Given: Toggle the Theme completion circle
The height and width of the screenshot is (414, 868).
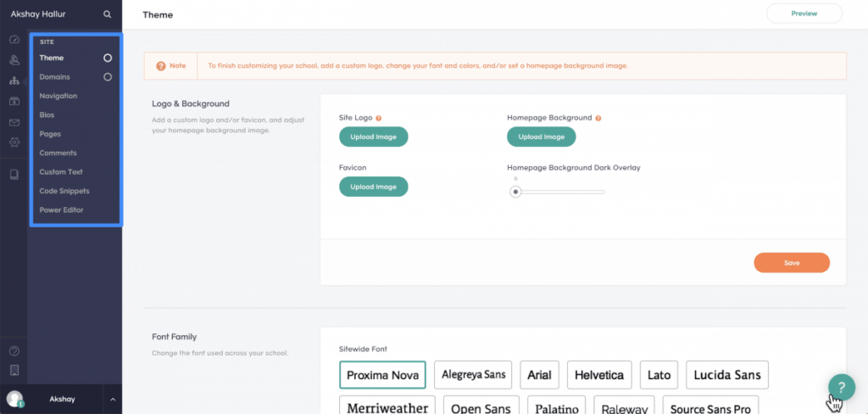Looking at the screenshot, I should [108, 59].
